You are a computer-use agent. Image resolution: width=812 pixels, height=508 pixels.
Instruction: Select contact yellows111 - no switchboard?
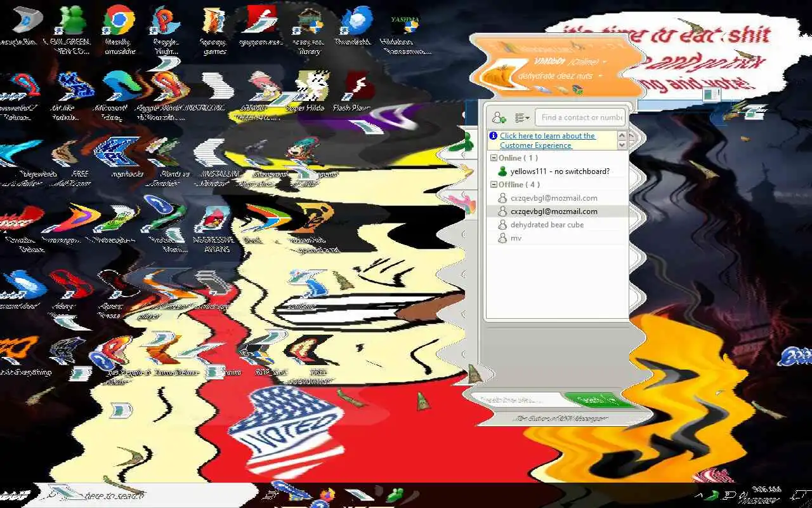pyautogui.click(x=558, y=171)
